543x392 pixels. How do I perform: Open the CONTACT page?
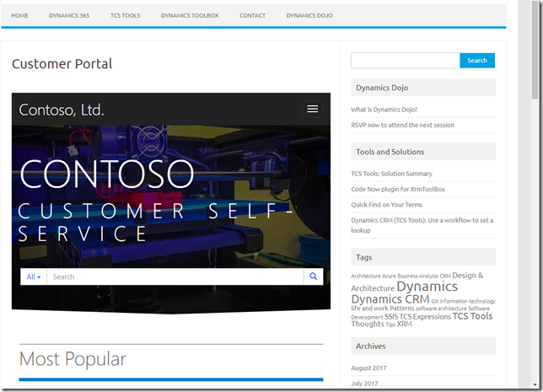click(252, 15)
